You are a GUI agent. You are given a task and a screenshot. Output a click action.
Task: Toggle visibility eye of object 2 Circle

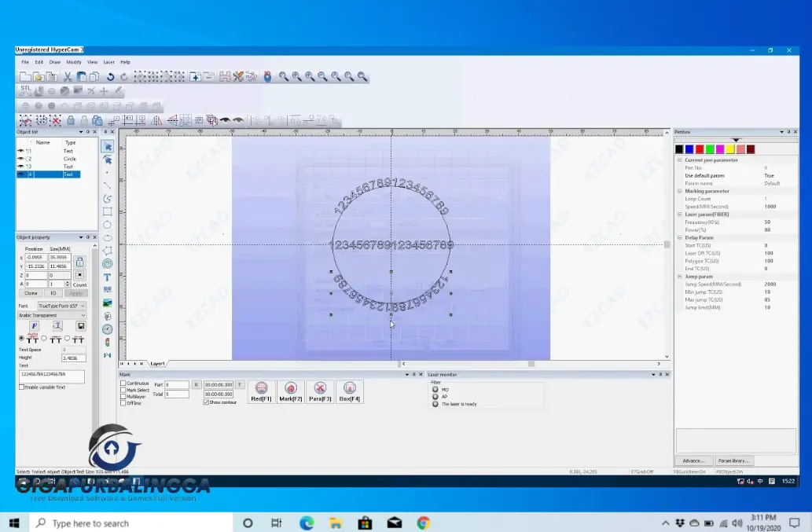20,159
